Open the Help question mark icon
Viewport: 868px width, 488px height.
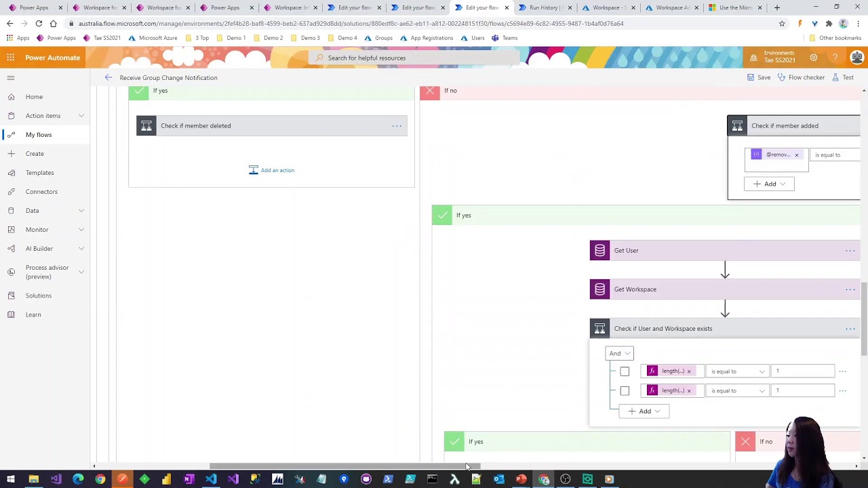[835, 58]
